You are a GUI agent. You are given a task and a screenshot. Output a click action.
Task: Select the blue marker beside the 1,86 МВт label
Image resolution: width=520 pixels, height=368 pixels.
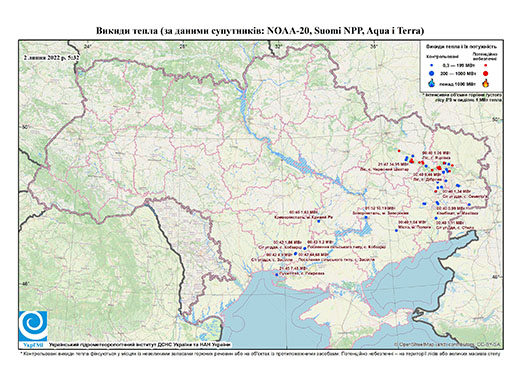pyautogui.click(x=305, y=248)
